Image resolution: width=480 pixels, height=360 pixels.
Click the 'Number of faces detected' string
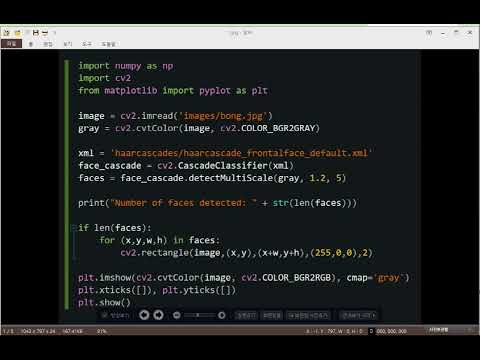coord(184,203)
